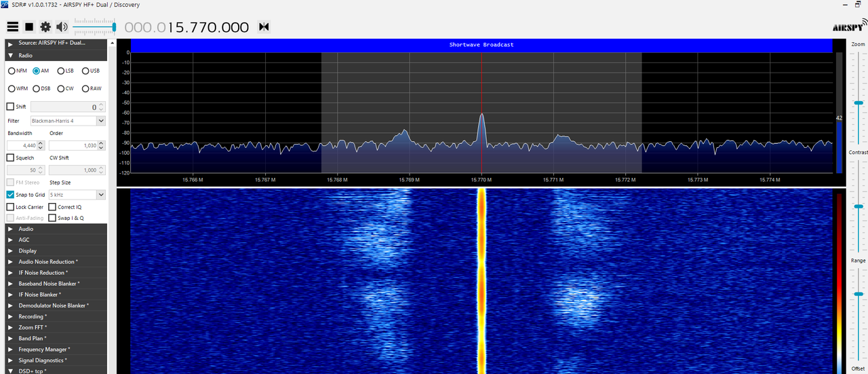Enable Swap I & Q checkbox
868x374 pixels.
52,218
